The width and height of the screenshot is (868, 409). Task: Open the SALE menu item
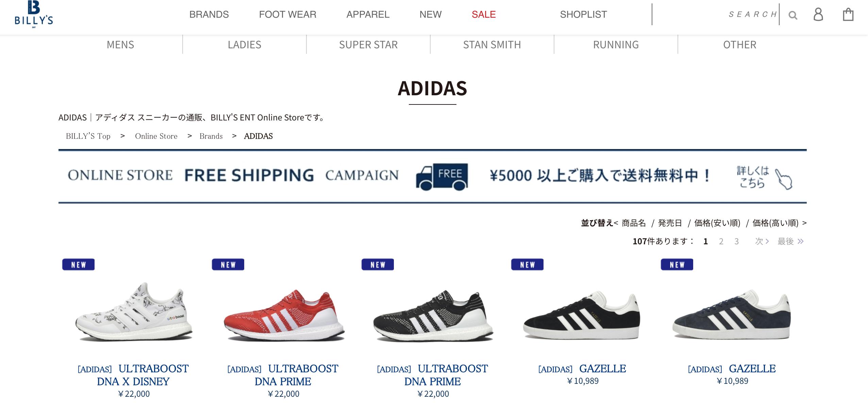click(483, 14)
